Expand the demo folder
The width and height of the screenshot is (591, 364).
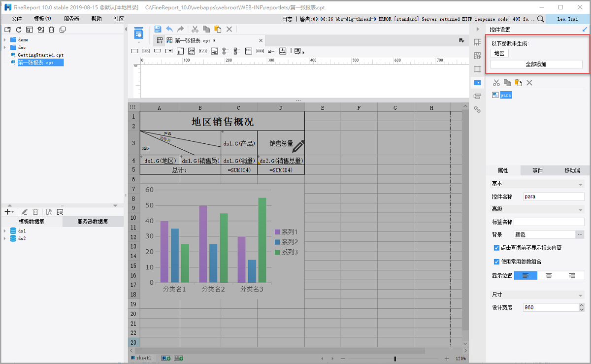[x=5, y=39]
